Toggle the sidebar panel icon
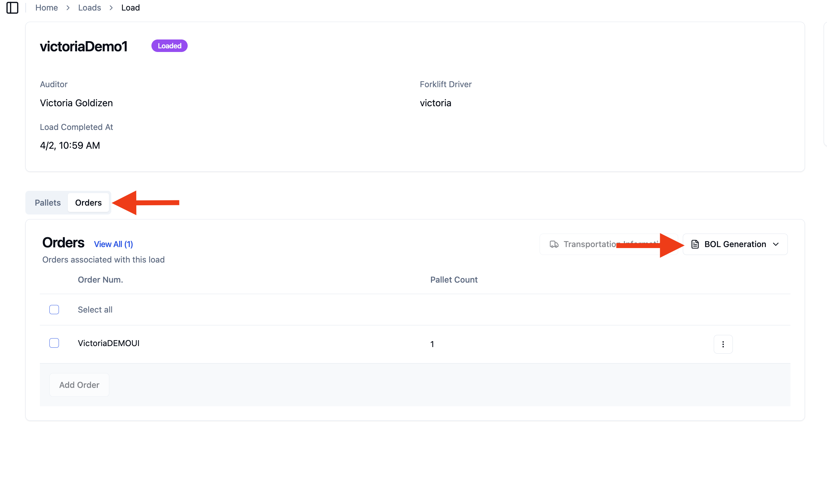 [13, 8]
